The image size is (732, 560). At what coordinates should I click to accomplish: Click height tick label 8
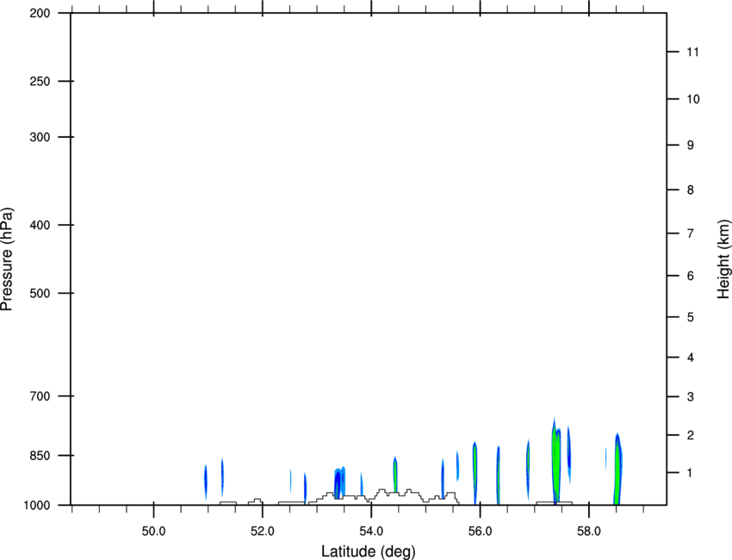click(x=691, y=190)
